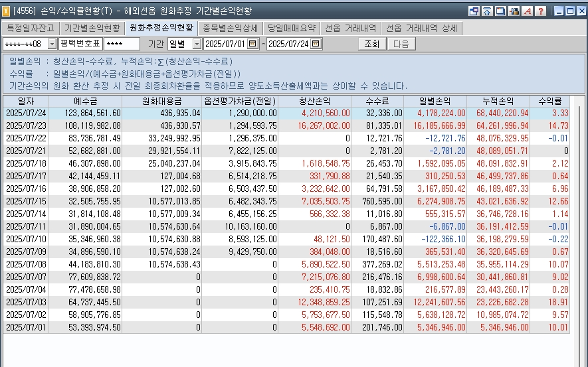Viewport: 588px width, 367px height.
Task: Open the 종목별손익상세 tab
Action: 231,28
